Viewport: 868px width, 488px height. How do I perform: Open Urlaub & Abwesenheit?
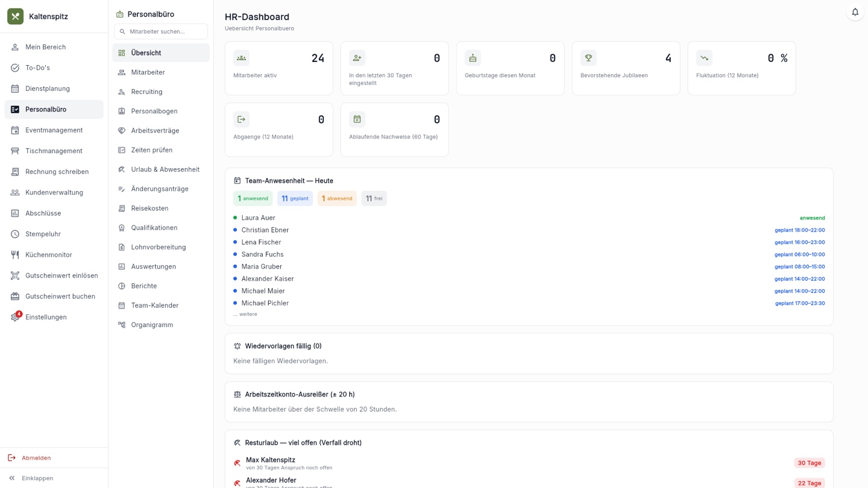point(161,169)
